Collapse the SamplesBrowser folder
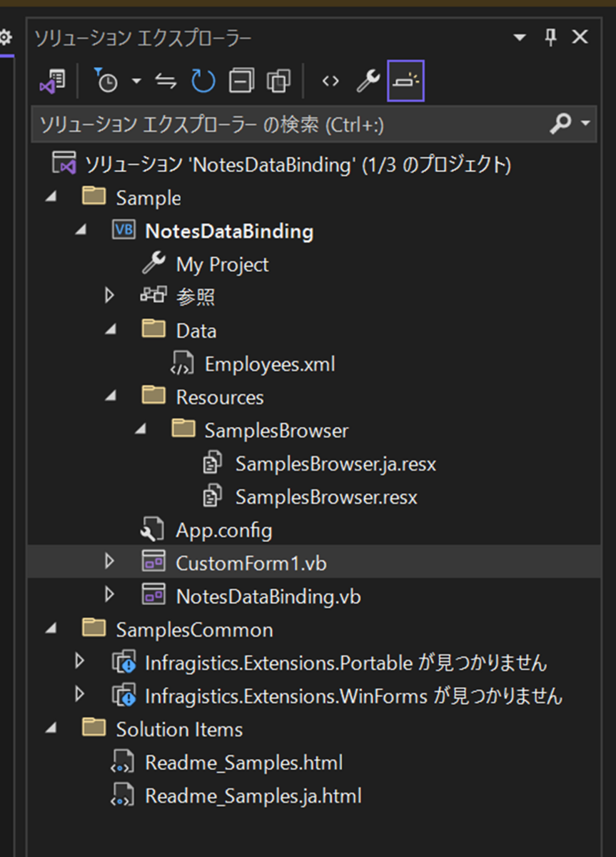 point(141,430)
